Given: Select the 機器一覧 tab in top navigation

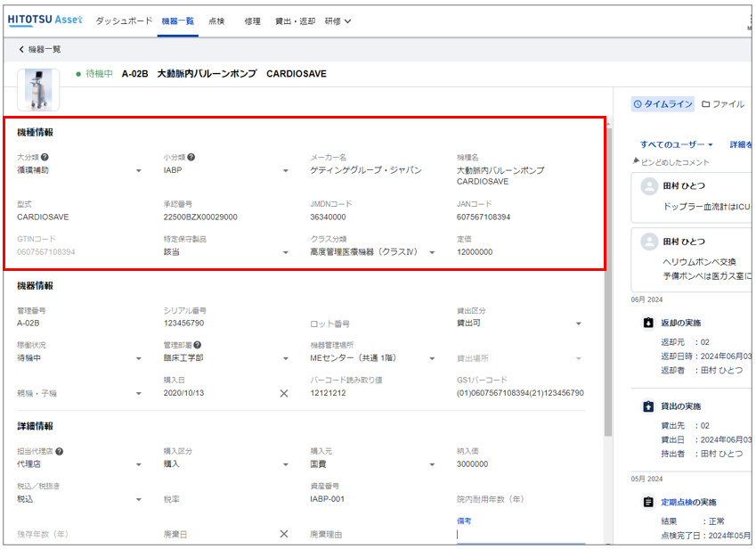Looking at the screenshot, I should (x=178, y=20).
